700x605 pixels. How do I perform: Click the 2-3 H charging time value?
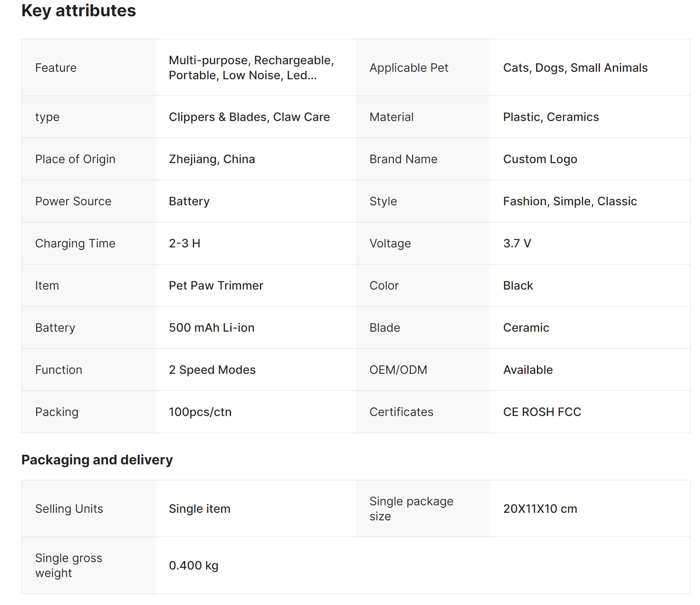coord(184,243)
